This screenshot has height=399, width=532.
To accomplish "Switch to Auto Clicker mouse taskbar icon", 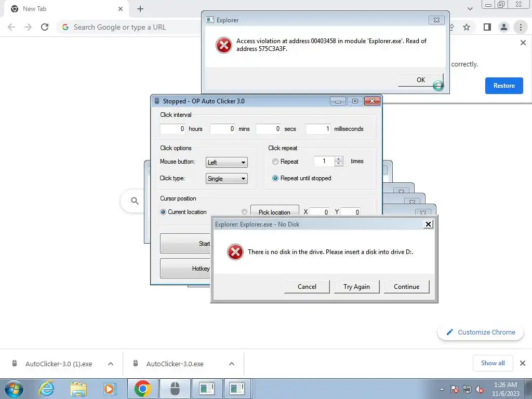I will coord(175,389).
